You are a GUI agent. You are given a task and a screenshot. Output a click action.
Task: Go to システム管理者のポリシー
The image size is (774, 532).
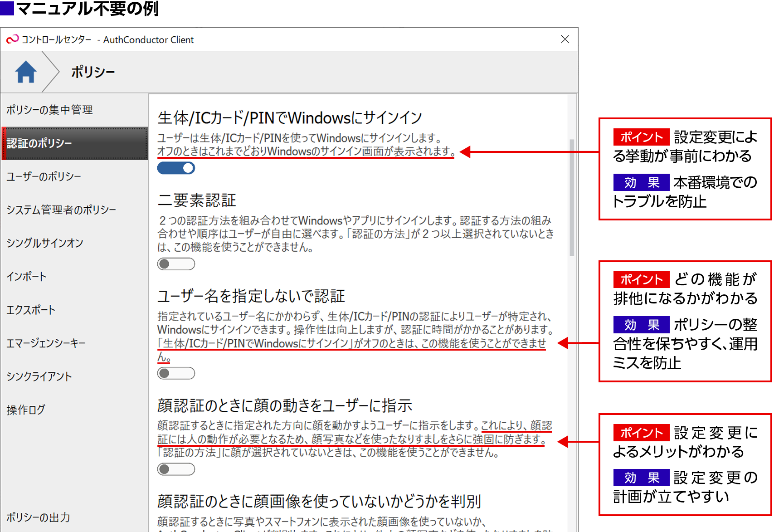click(61, 210)
